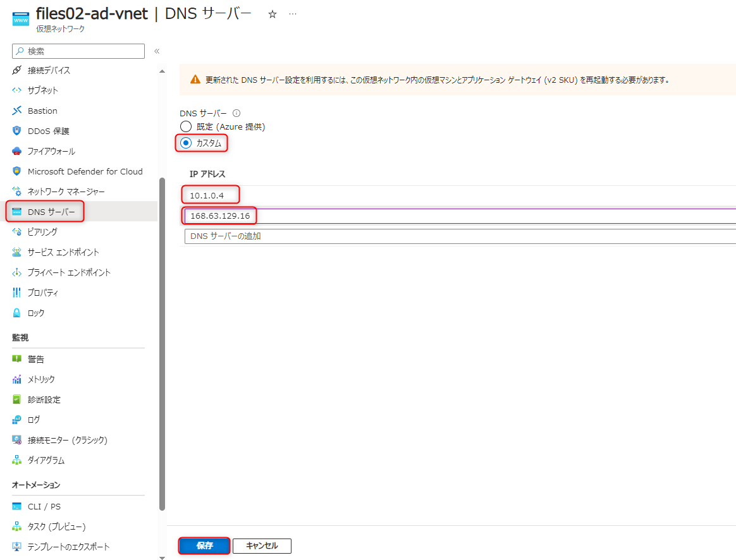Click the Microsoft Defender for Cloud icon

(x=17, y=171)
